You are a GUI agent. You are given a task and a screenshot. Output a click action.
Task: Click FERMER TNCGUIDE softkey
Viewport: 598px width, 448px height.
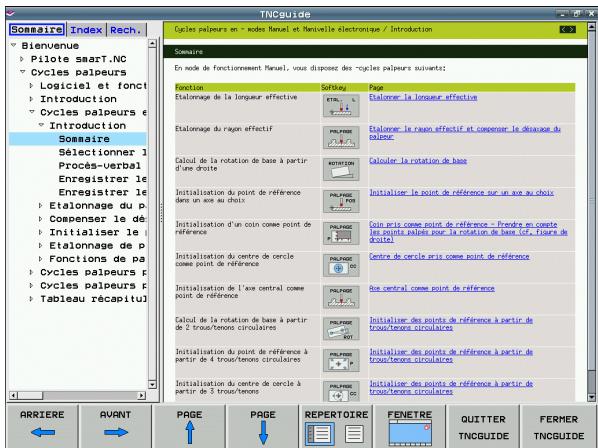558,427
